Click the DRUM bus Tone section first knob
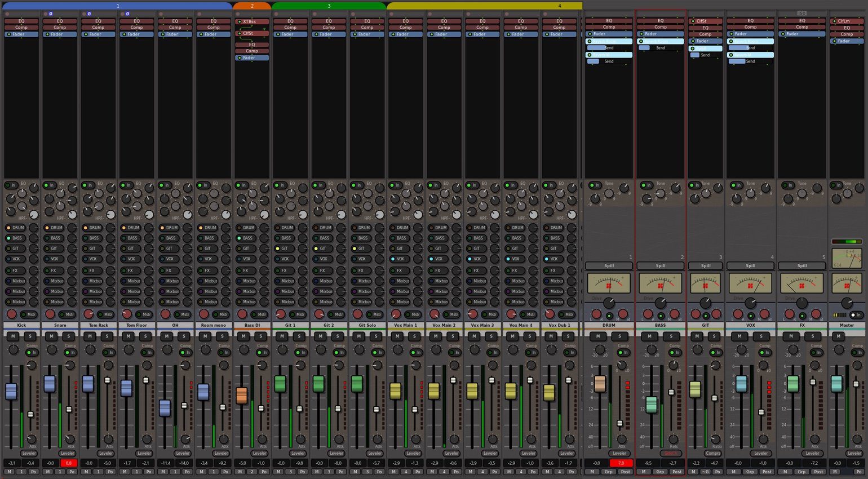Screen dimensions: 868x479 [595, 198]
